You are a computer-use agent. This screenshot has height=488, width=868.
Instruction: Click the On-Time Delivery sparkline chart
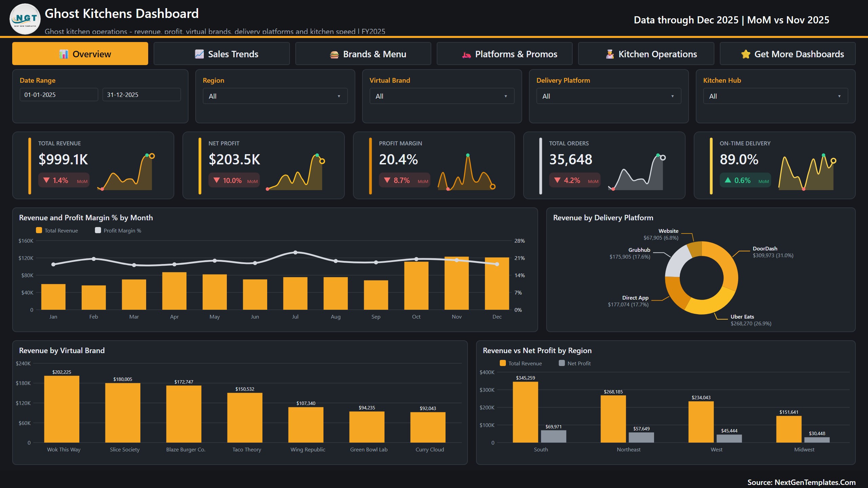tap(808, 172)
